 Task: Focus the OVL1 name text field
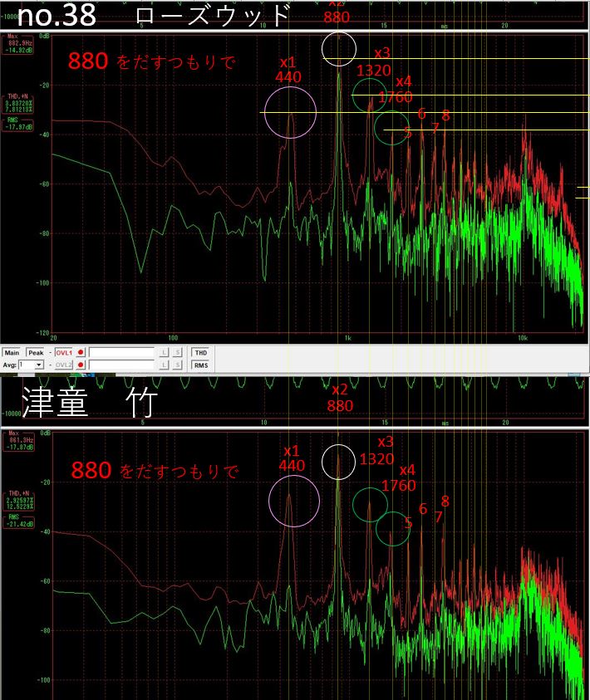(121, 352)
